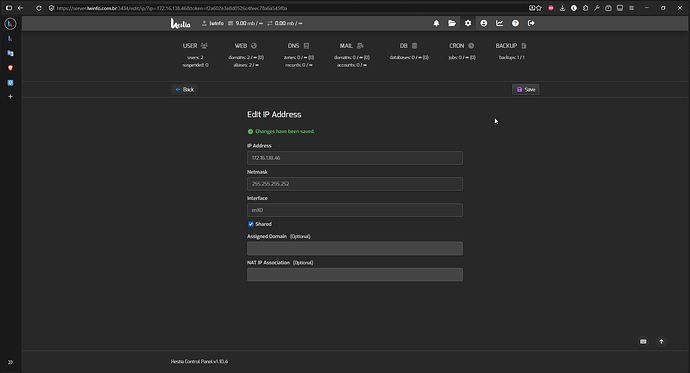Open the circled Hestia profile icon in sidebar

pos(10,24)
